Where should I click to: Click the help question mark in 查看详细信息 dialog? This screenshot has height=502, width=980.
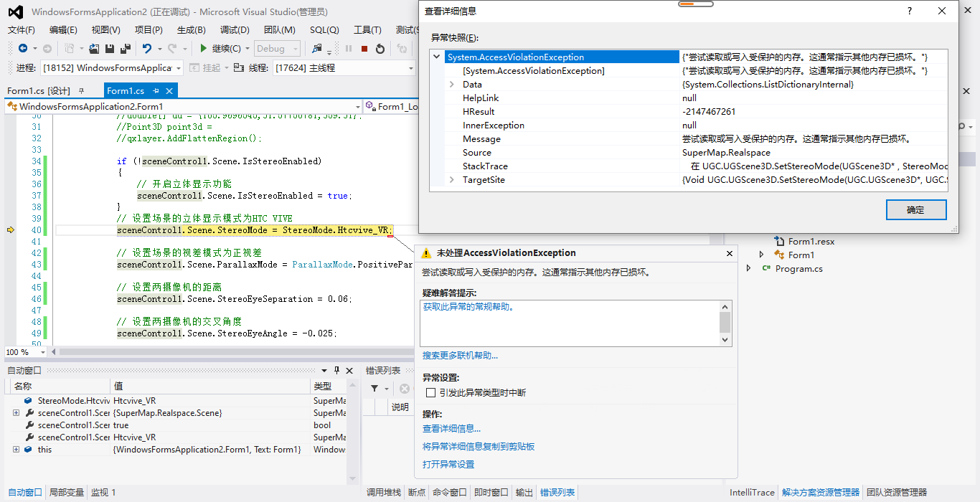pos(910,11)
